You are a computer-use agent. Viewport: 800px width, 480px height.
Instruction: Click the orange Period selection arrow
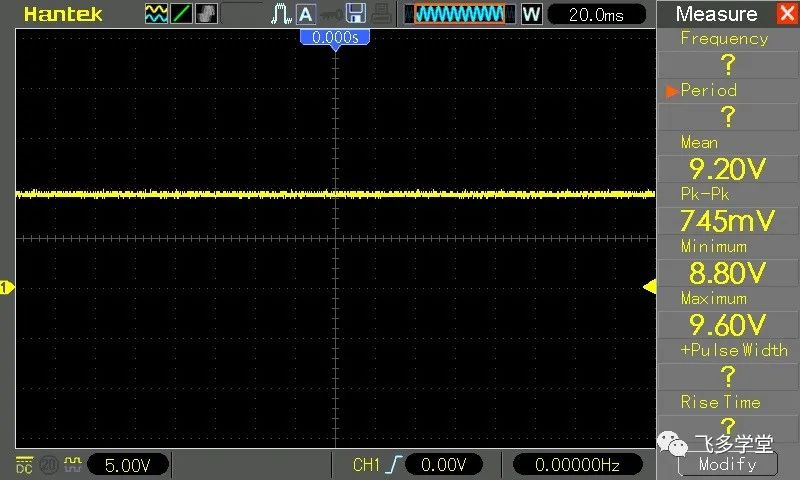coord(672,91)
